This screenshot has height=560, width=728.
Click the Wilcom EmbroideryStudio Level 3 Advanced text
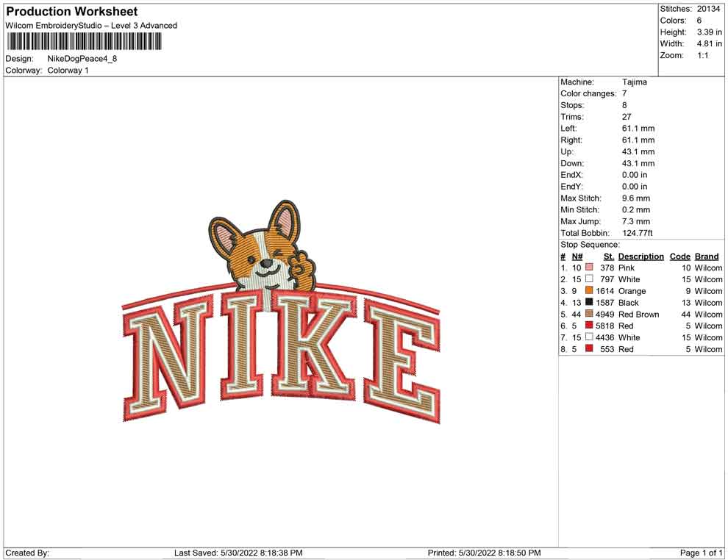tap(91, 26)
